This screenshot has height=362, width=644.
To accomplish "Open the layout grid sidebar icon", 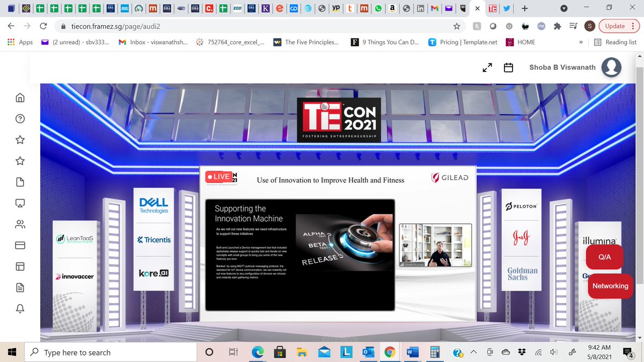I will (20, 267).
